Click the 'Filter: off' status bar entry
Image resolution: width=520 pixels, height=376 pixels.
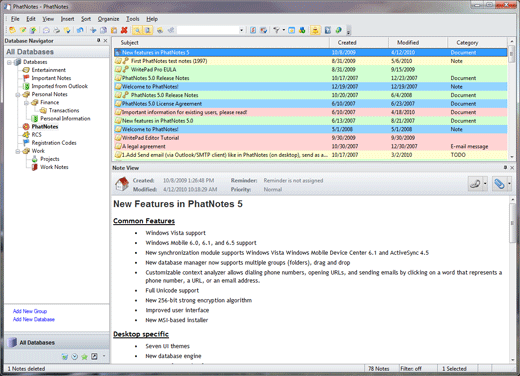coord(411,369)
